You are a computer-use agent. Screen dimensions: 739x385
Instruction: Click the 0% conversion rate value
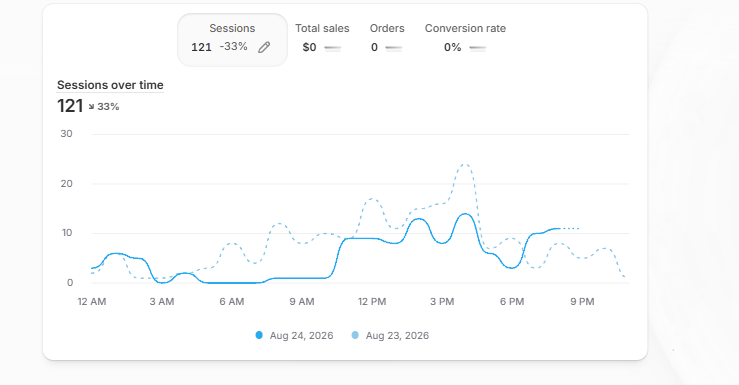pos(452,47)
